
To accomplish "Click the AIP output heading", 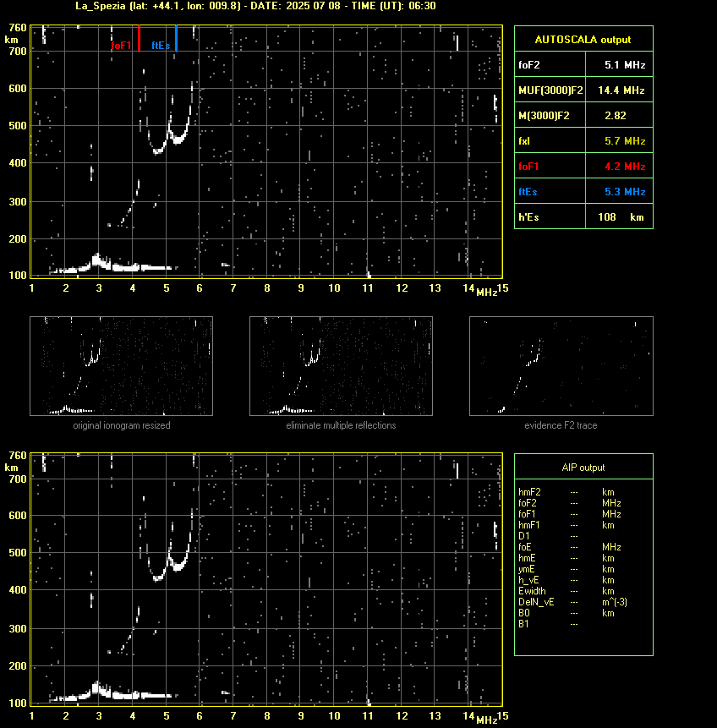I will click(x=583, y=468).
